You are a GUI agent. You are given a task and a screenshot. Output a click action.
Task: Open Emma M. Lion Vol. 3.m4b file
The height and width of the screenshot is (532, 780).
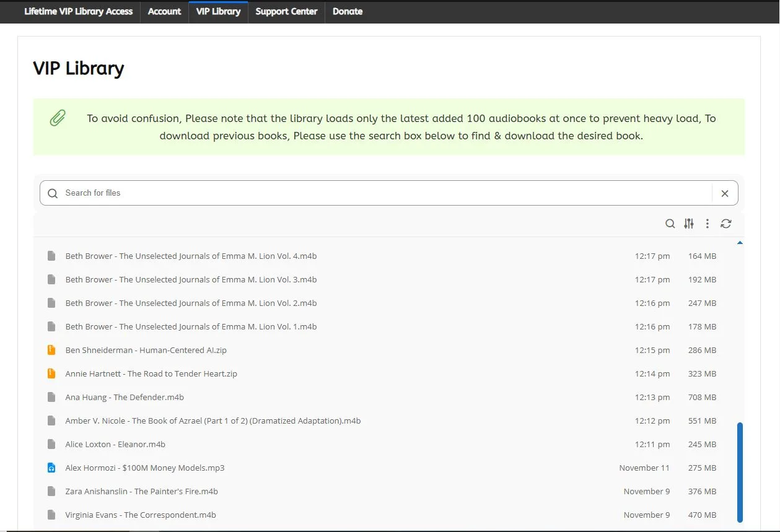pos(191,279)
